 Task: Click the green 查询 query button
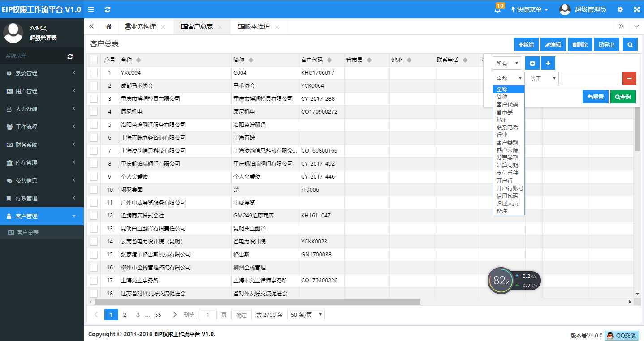[x=623, y=96]
